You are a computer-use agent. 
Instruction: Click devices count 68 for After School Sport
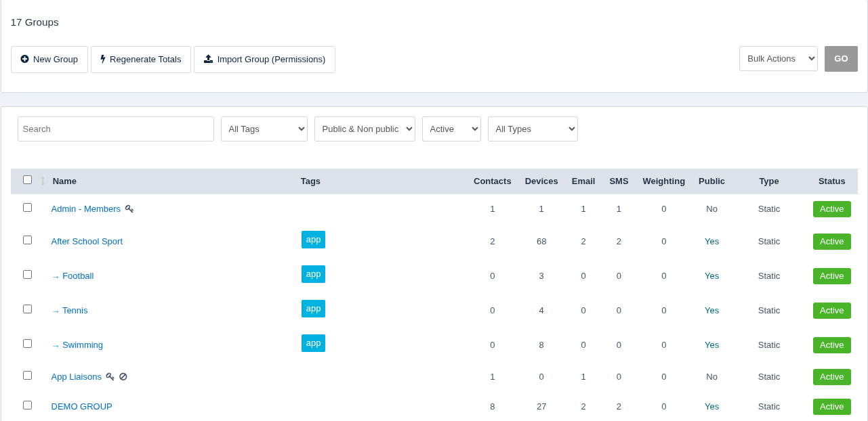click(541, 242)
